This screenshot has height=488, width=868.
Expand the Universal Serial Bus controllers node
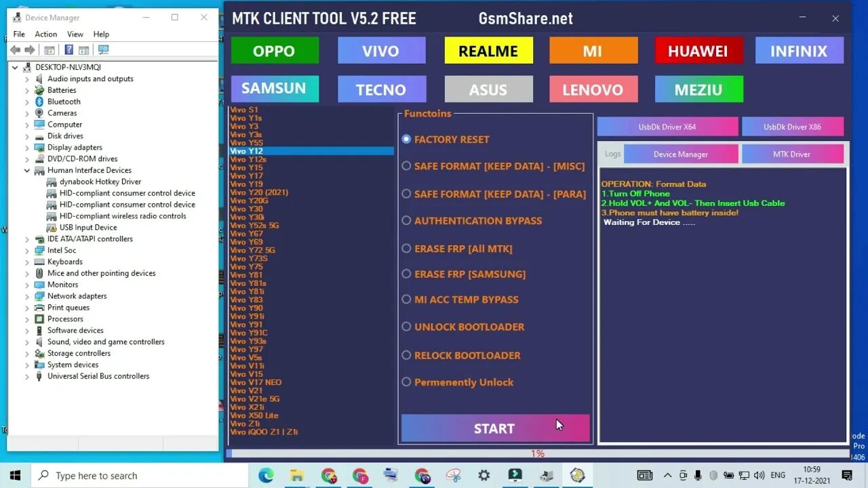click(x=27, y=376)
